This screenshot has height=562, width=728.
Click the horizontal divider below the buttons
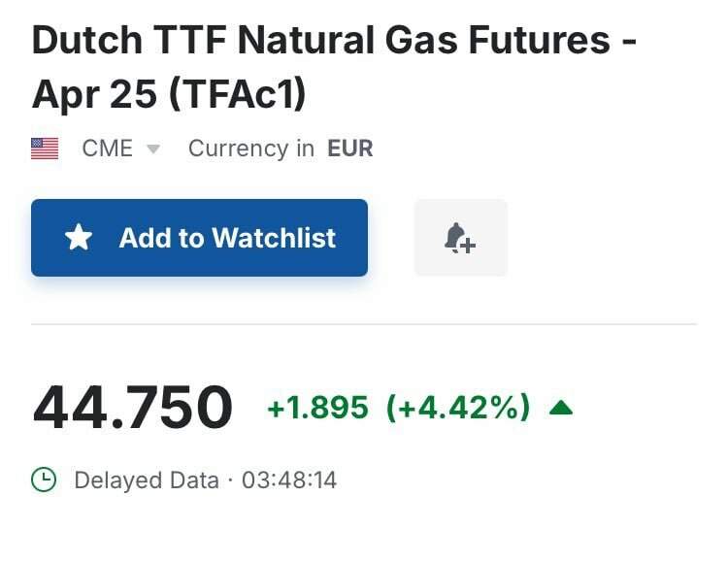[x=364, y=324]
